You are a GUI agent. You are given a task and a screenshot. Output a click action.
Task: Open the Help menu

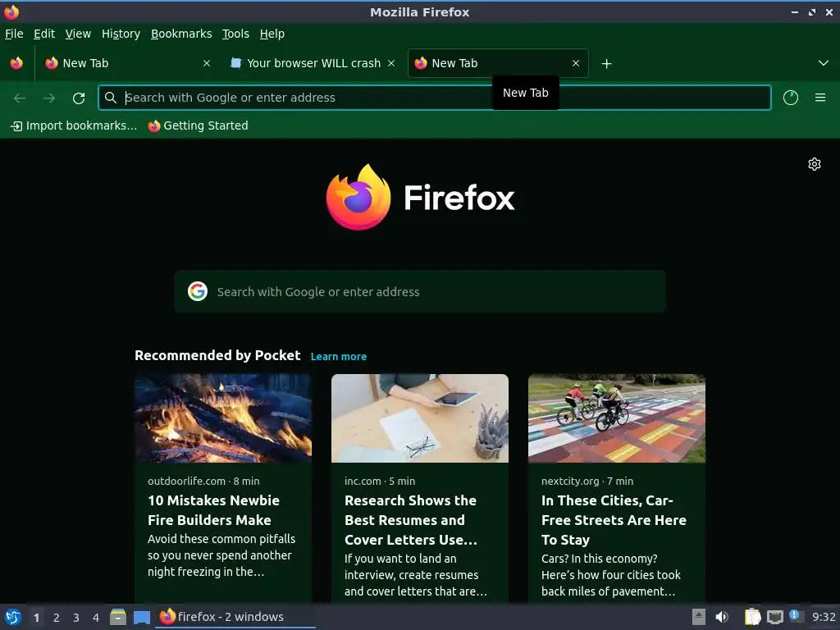(272, 34)
